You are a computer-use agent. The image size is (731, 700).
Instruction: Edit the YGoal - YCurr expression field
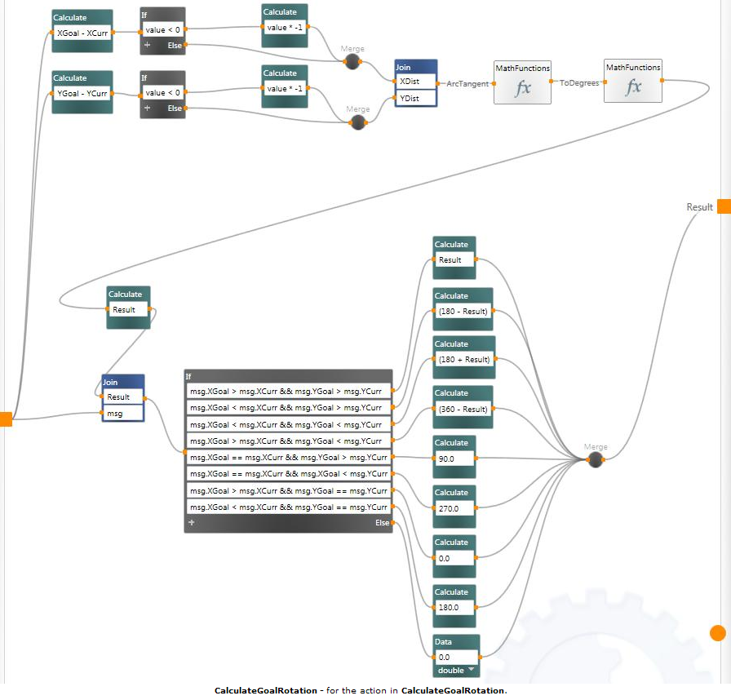coord(82,93)
